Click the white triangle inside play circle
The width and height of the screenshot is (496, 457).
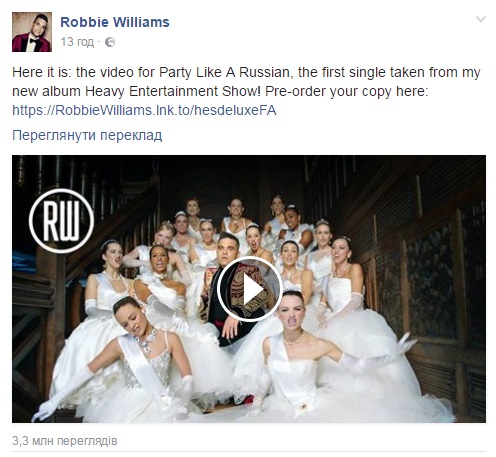pos(252,289)
